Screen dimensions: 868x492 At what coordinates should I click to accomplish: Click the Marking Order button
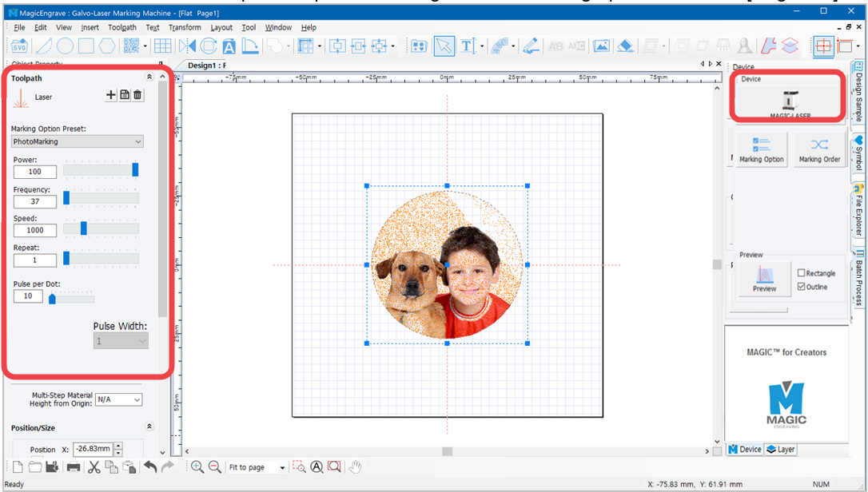coord(819,149)
